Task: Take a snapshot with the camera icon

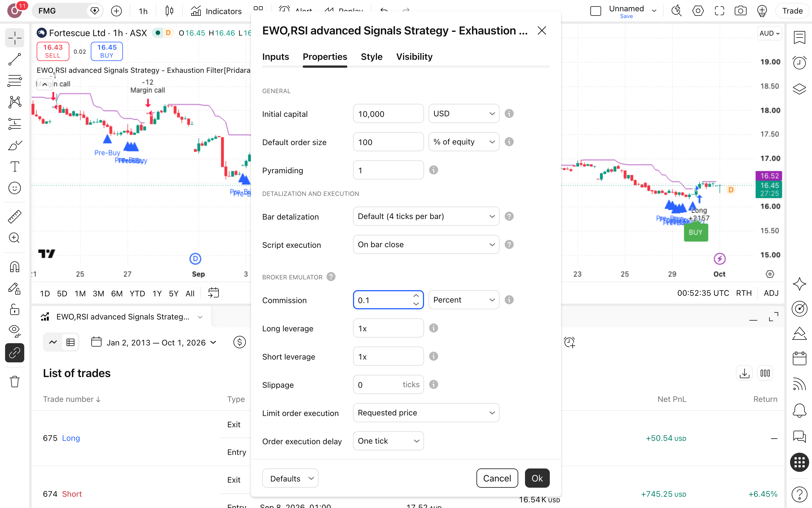Action: point(741,11)
